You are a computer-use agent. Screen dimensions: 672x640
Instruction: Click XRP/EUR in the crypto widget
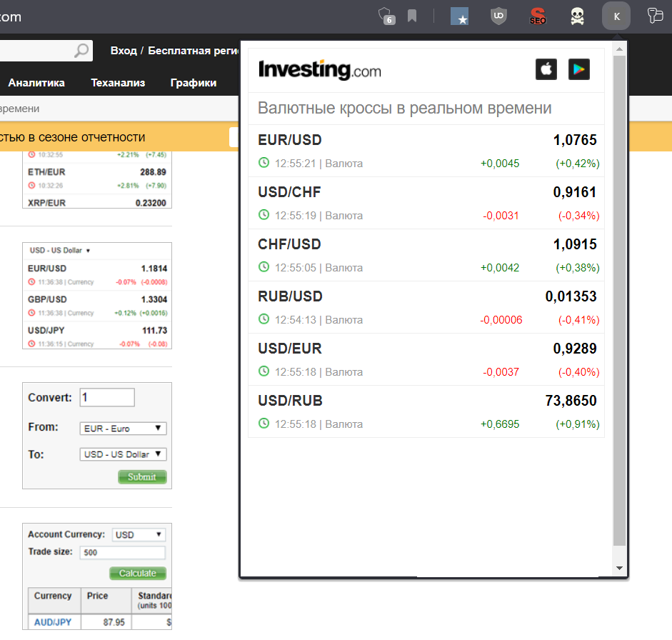tap(46, 203)
